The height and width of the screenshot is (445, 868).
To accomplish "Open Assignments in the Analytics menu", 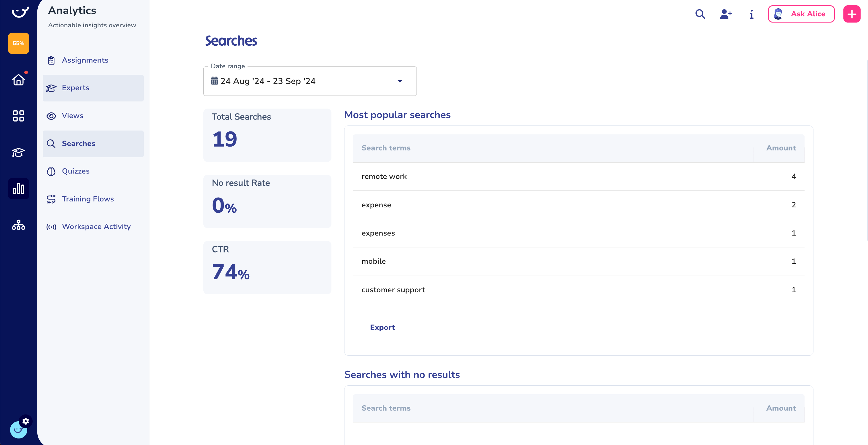I will 85,60.
